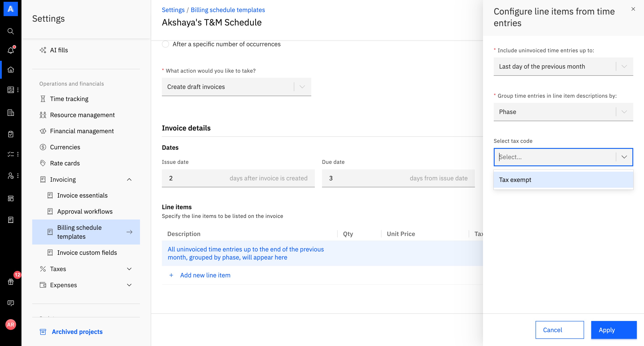Open the Create draft invoices dropdown
This screenshot has height=346, width=644.
[x=236, y=87]
